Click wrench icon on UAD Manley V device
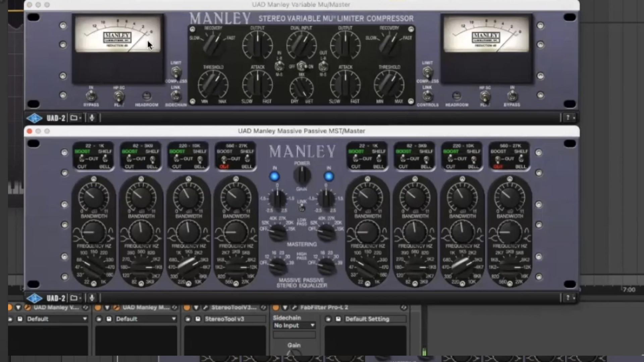The image size is (644, 362). 28,307
